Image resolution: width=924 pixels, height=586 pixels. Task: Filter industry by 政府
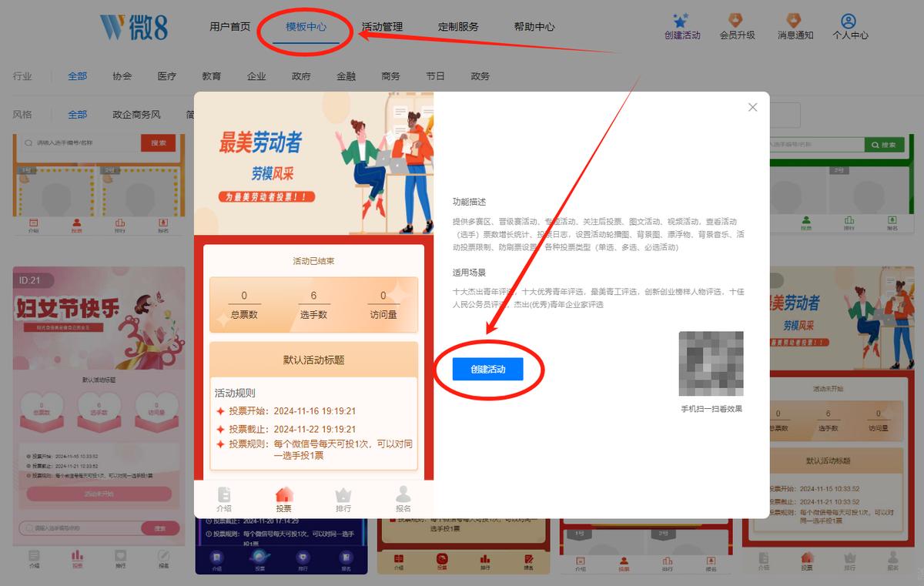[x=301, y=76]
